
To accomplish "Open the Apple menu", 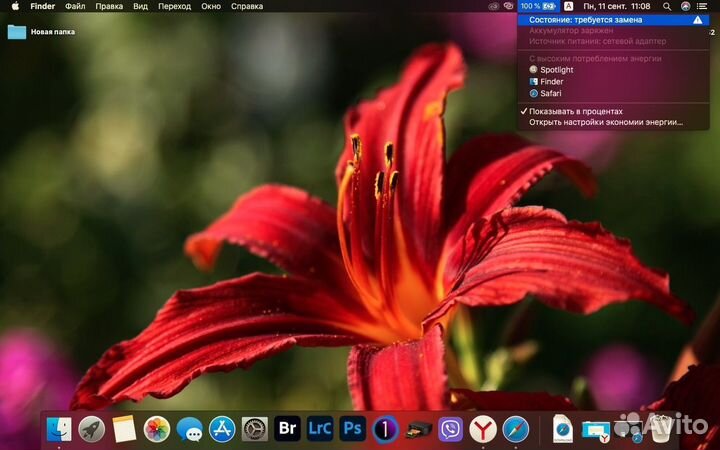I will [15, 6].
